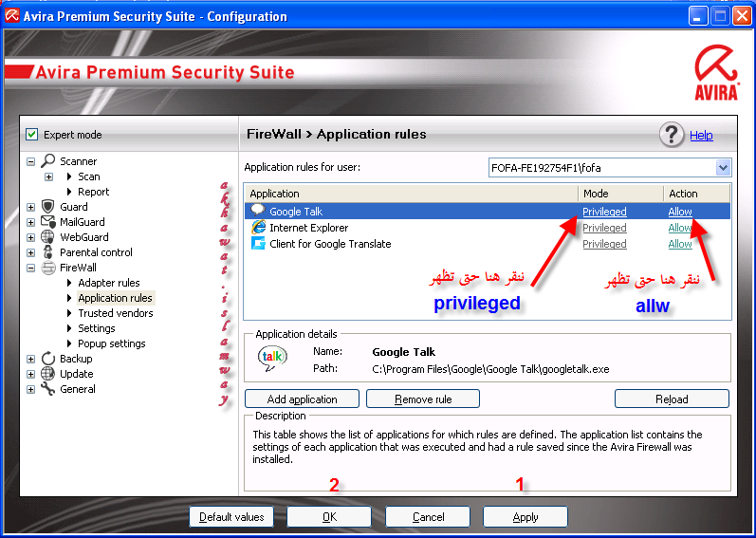Toggle the Expert mode checkbox

(x=32, y=134)
